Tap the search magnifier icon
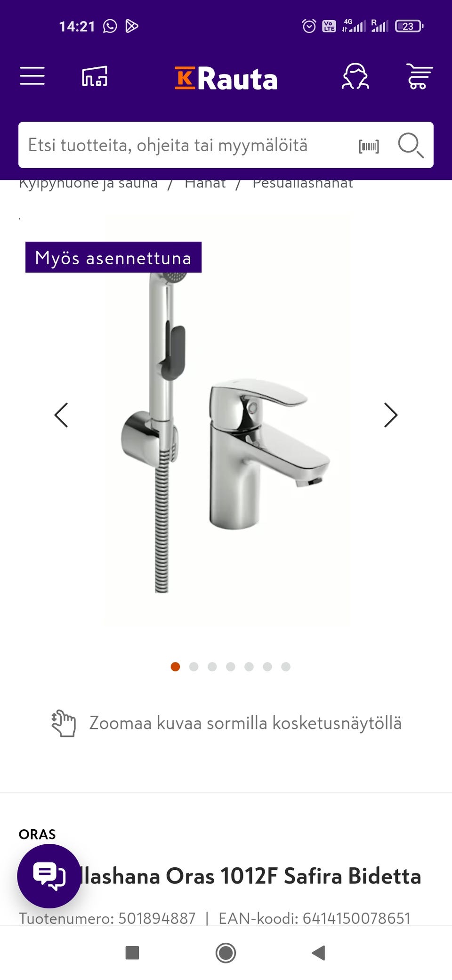 tap(411, 145)
